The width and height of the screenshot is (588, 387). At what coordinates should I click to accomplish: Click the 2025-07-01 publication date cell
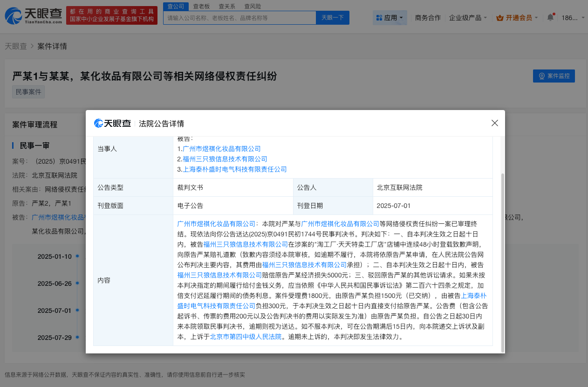[x=432, y=206]
